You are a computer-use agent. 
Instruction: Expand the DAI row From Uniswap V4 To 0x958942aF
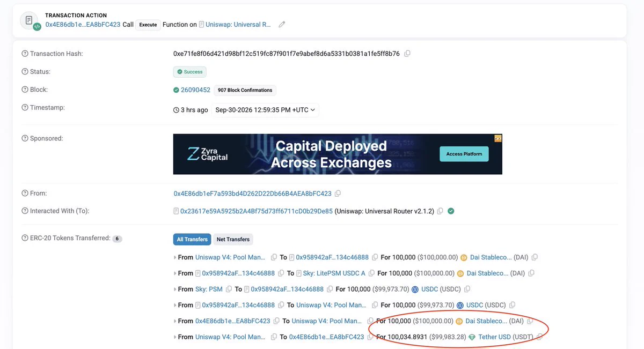(175, 258)
